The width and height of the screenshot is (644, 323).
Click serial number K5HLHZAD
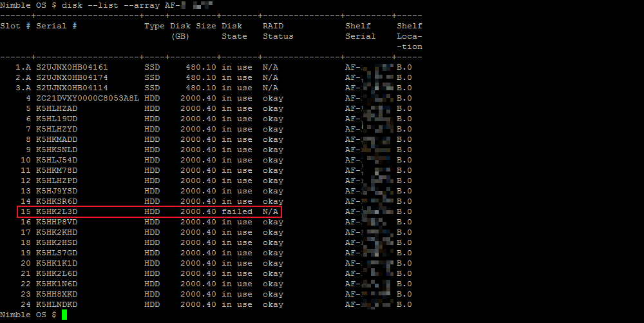pyautogui.click(x=57, y=108)
